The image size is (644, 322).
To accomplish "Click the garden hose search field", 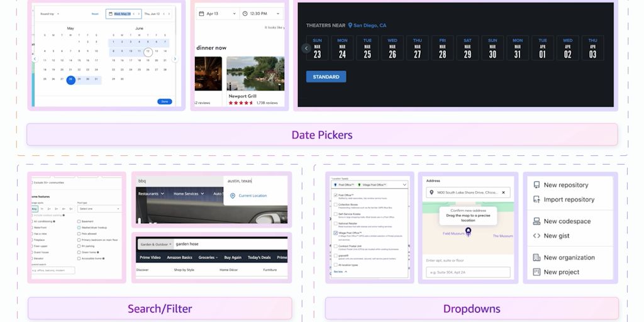I will (x=231, y=244).
